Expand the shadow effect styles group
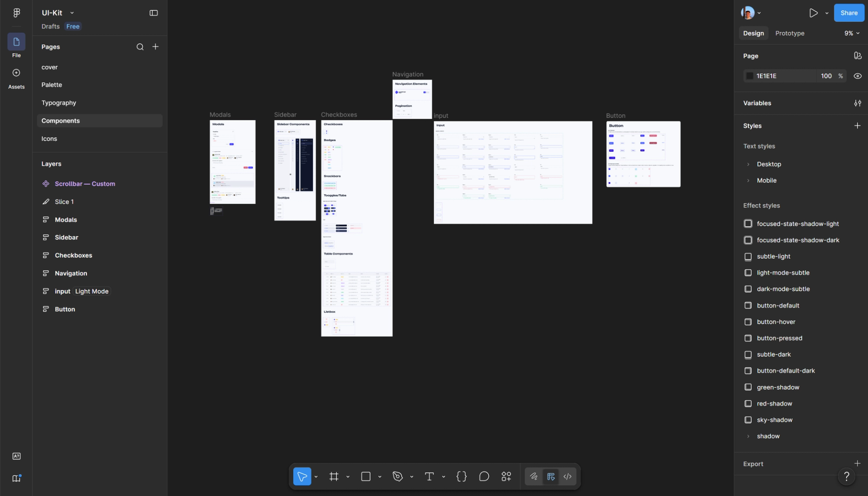This screenshot has height=496, width=868. click(748, 436)
